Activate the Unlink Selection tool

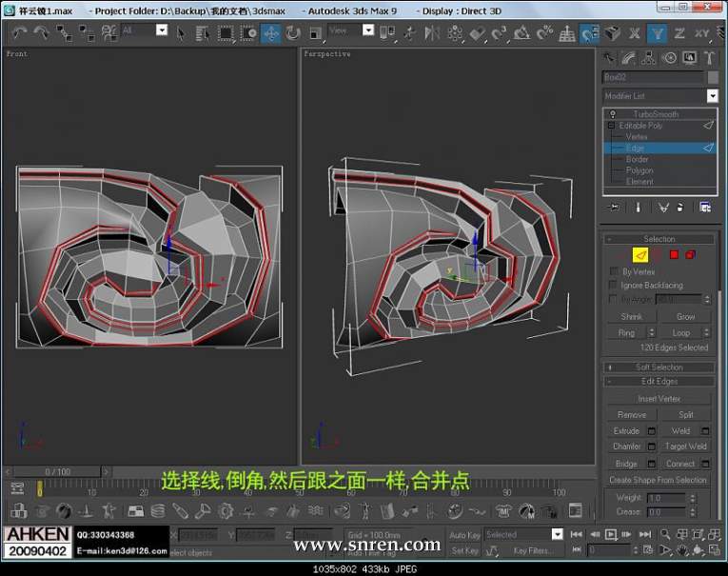(x=87, y=32)
